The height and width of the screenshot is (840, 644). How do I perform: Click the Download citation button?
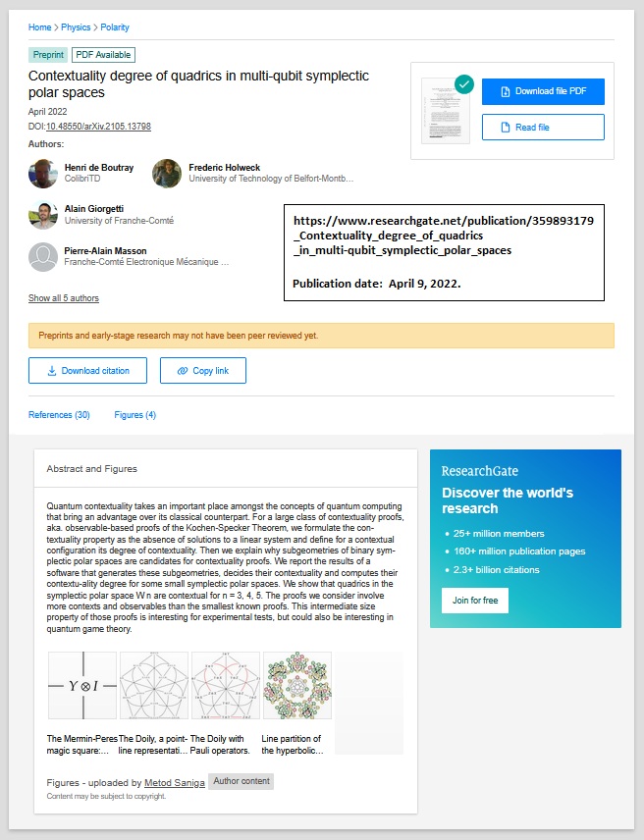87,371
